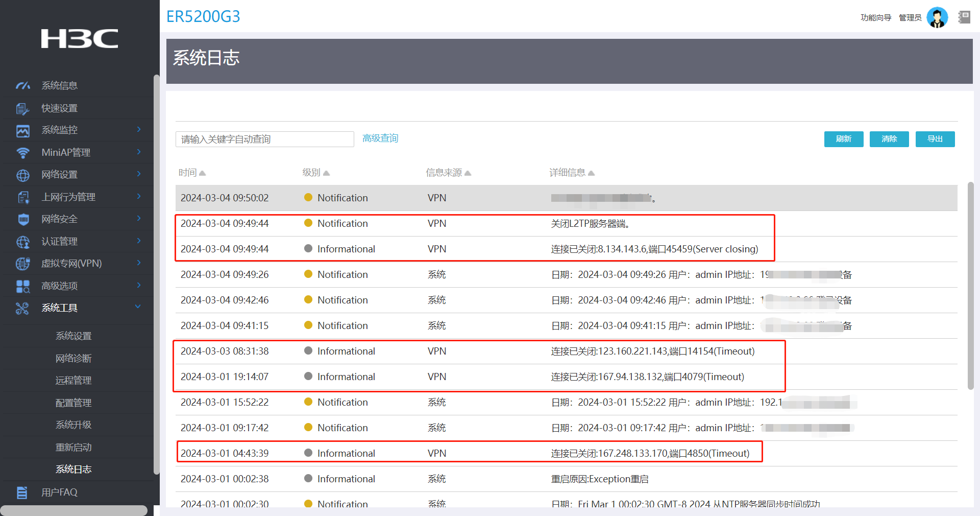Select log entry mentioning 123.160.221.143
Viewport: 980px width, 516px height.
(x=567, y=351)
